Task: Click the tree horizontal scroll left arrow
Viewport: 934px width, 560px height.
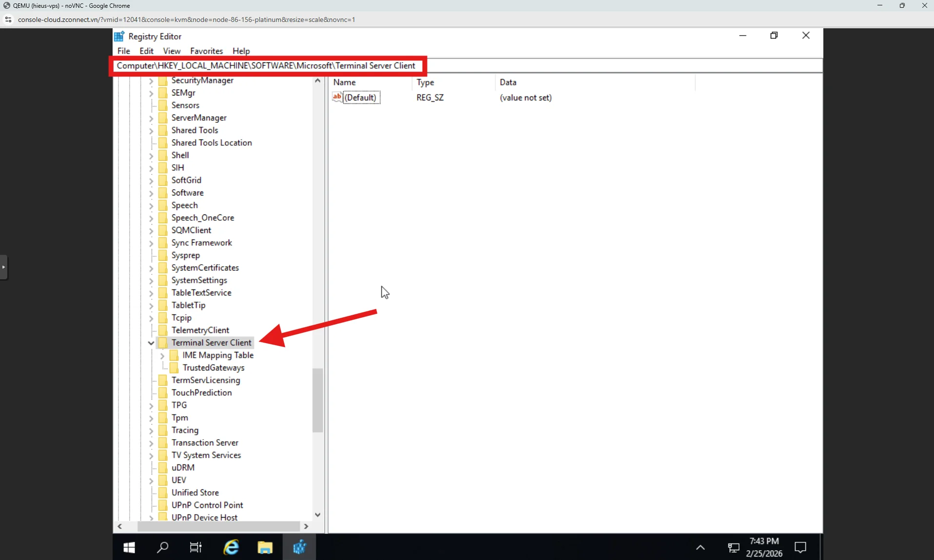Action: pos(120,526)
